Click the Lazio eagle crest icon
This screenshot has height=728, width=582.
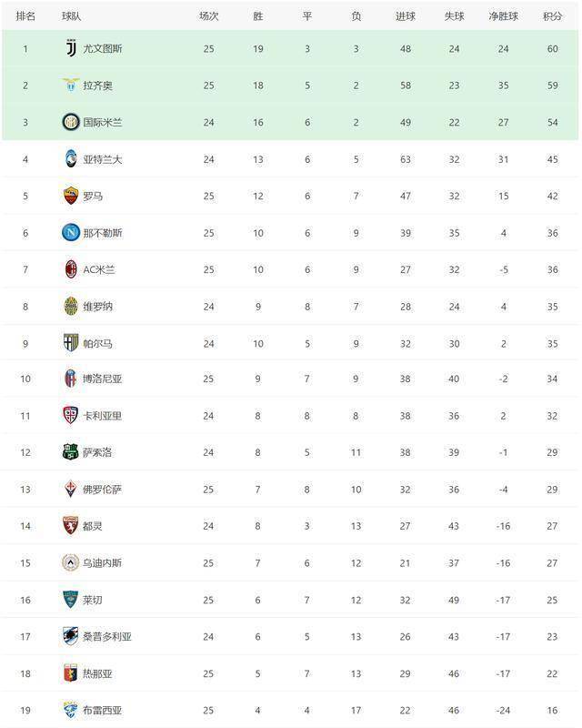(x=71, y=85)
